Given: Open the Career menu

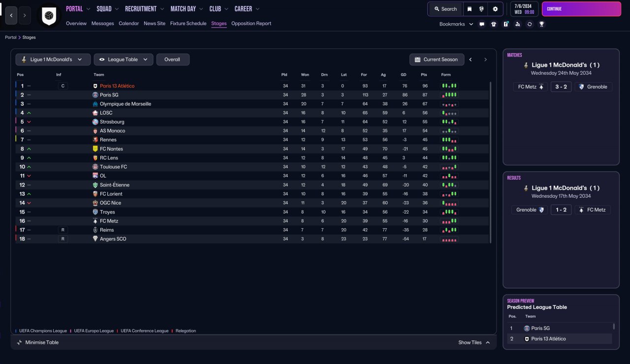Looking at the screenshot, I should [x=247, y=9].
